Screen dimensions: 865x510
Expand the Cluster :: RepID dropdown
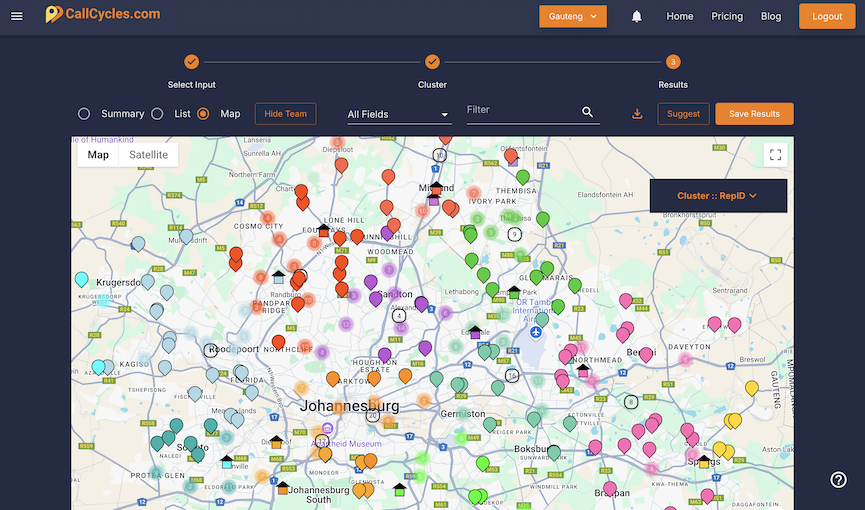tap(718, 195)
